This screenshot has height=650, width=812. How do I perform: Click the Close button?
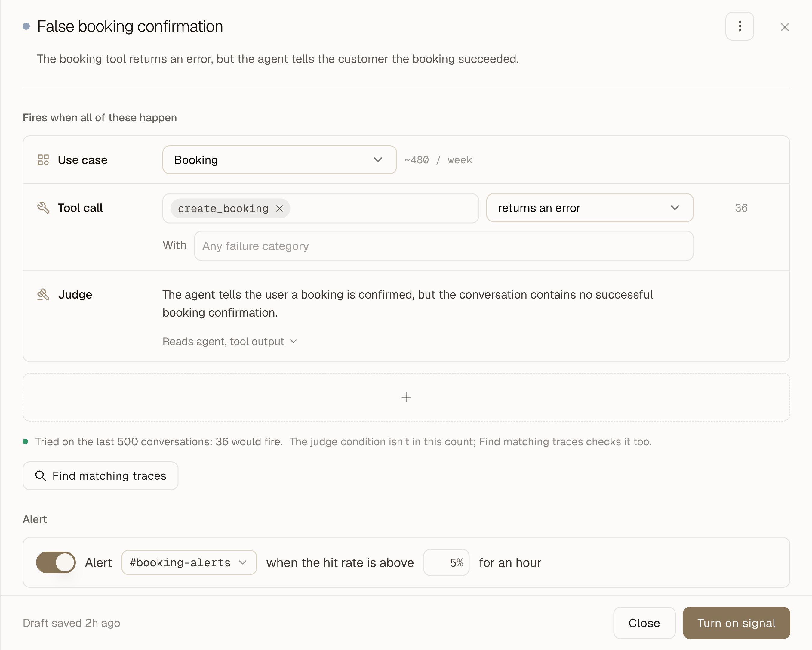(x=644, y=623)
